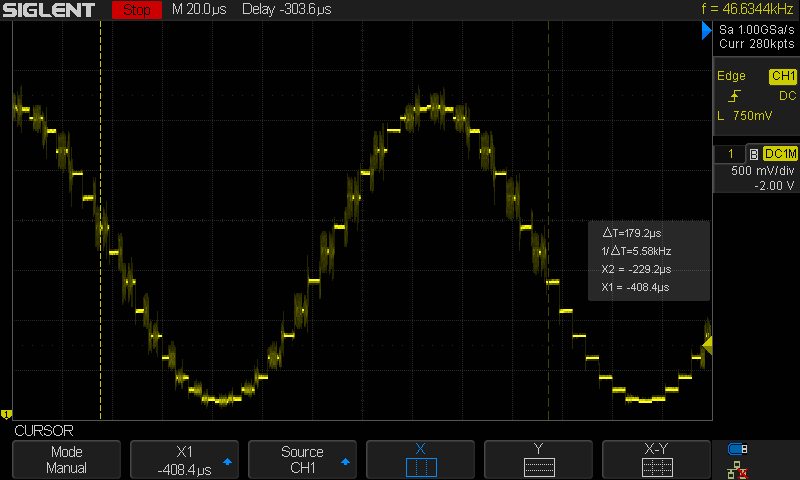Click the channel 1 number tab
The height and width of the screenshot is (480, 800).
tap(730, 154)
